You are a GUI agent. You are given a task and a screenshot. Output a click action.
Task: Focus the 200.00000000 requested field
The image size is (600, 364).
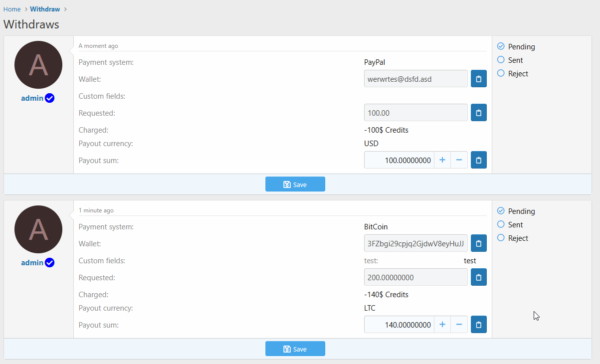(x=416, y=277)
